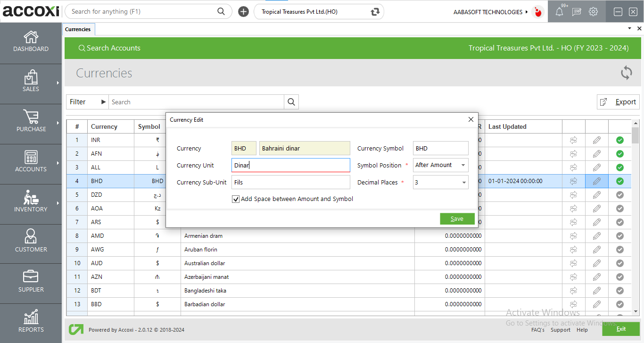Select the Currencies tab

coord(78,29)
